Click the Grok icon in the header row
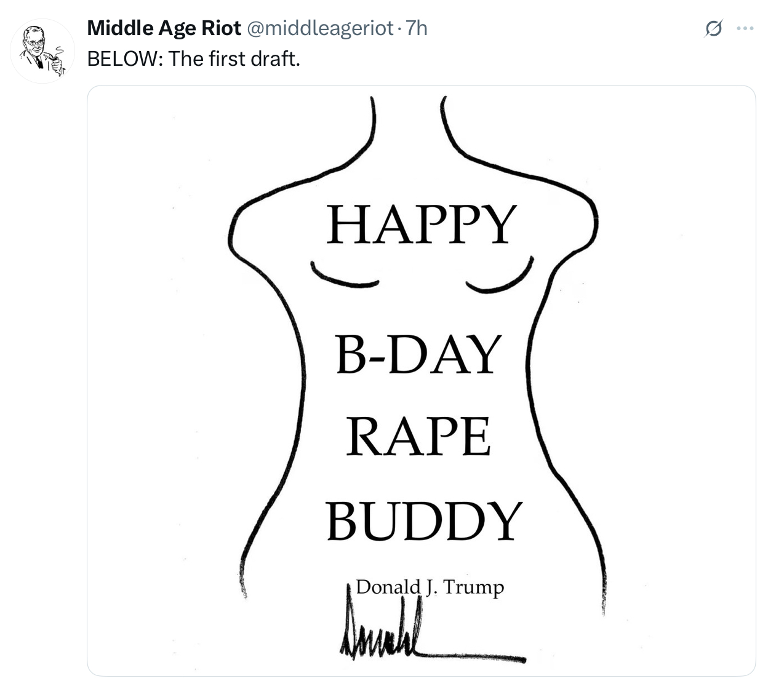784x684 pixels. point(712,28)
